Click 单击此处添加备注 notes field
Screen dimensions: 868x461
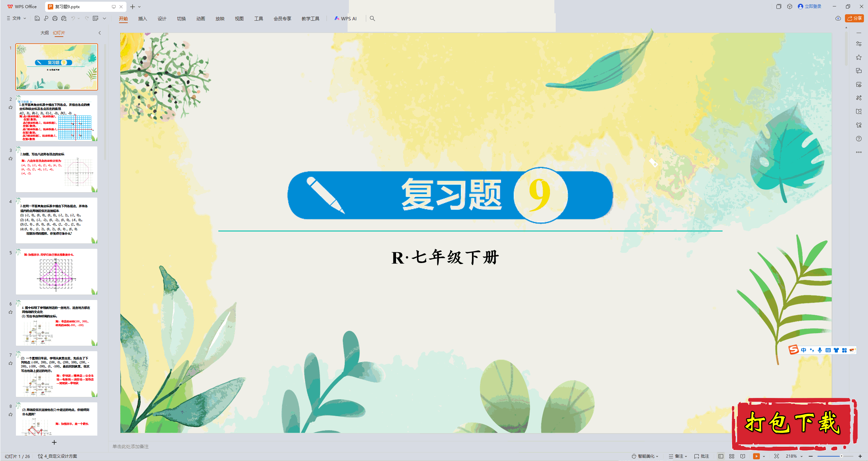[x=131, y=446]
